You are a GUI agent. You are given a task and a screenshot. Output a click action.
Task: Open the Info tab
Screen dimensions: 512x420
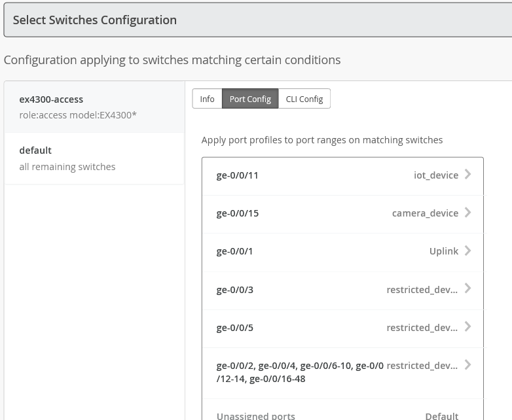coord(207,99)
